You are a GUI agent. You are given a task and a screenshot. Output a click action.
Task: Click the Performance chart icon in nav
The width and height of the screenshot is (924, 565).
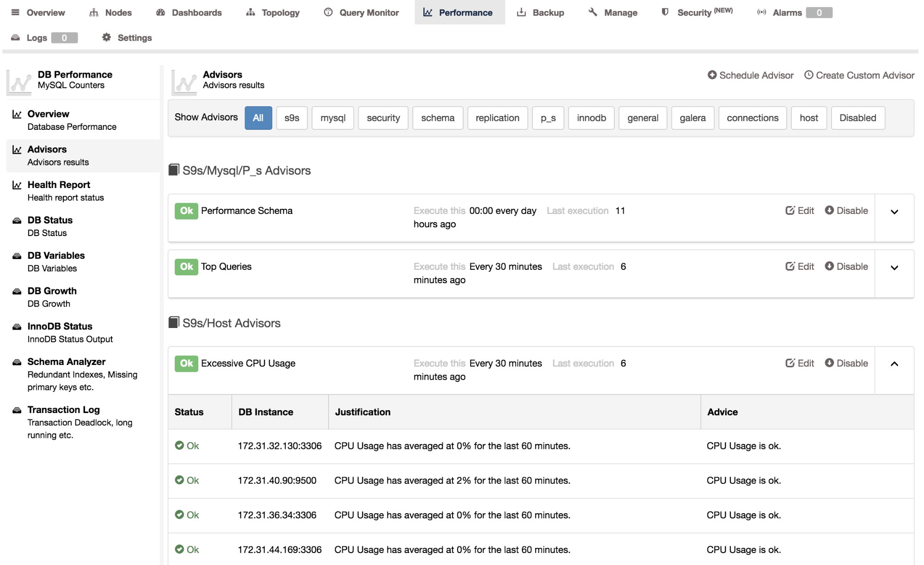428,12
